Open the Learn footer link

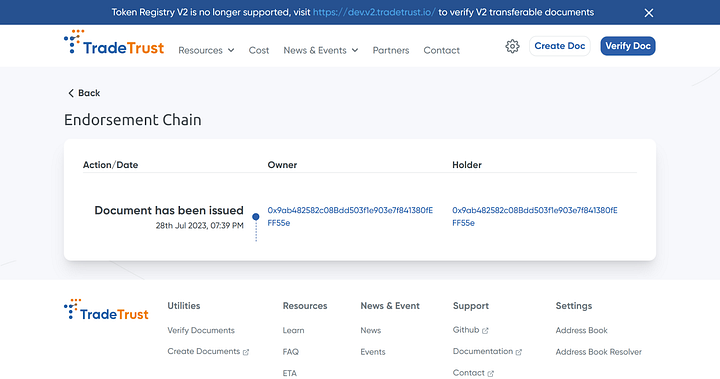(293, 330)
